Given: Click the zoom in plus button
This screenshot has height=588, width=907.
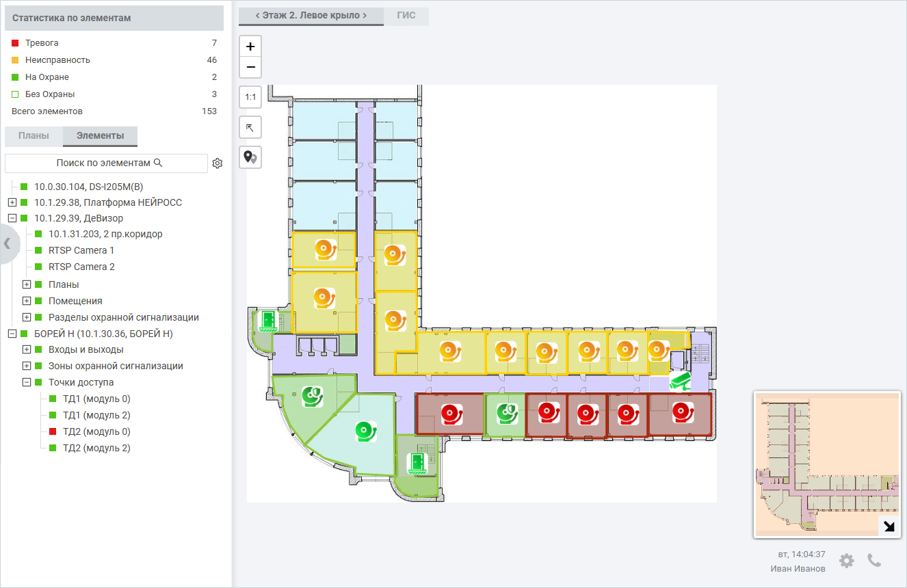Looking at the screenshot, I should click(250, 46).
